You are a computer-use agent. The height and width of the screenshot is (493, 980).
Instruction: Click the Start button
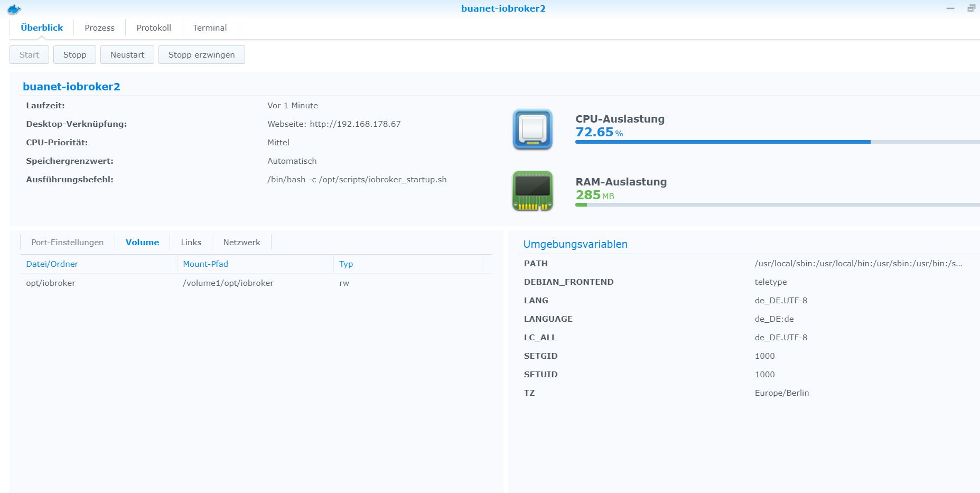[x=29, y=54]
